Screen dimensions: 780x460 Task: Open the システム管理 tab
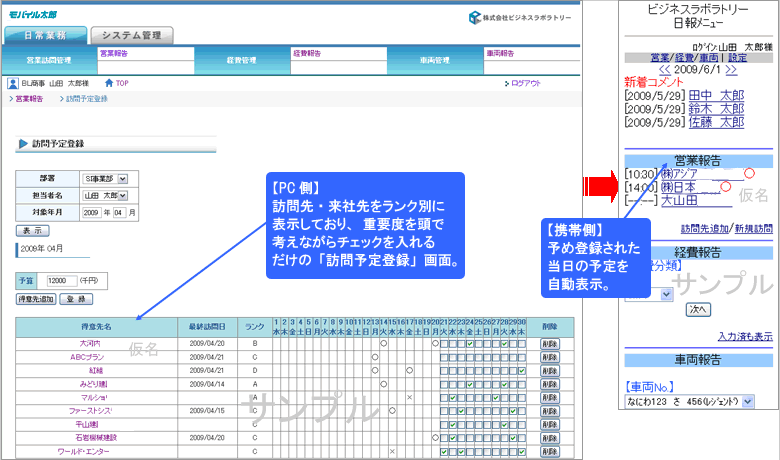pyautogui.click(x=132, y=35)
